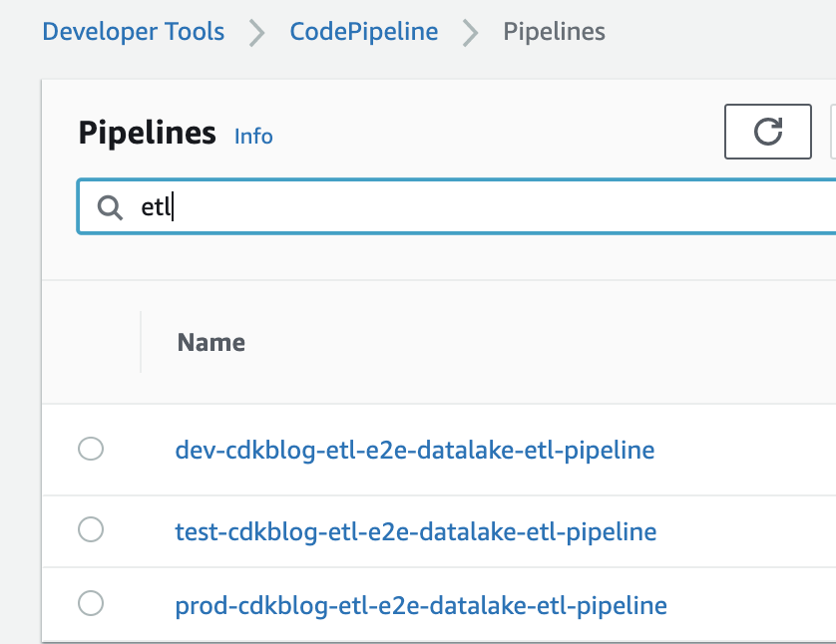836x644 pixels.
Task: Select the test-cdkblog pipeline radio button
Action: (91, 530)
